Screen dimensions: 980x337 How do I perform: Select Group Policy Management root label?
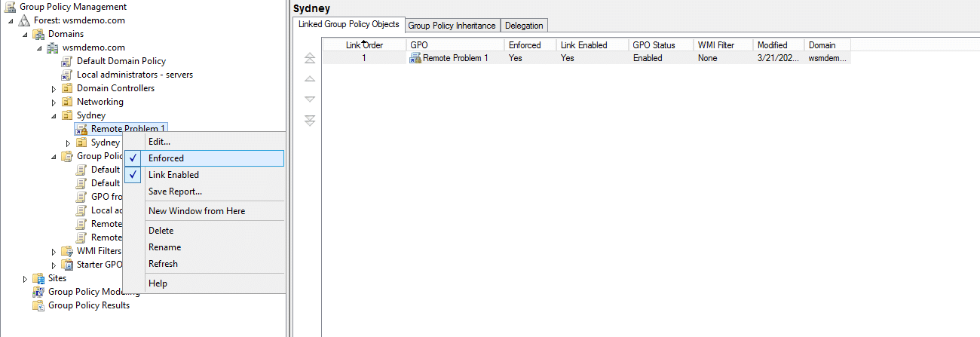(x=73, y=7)
